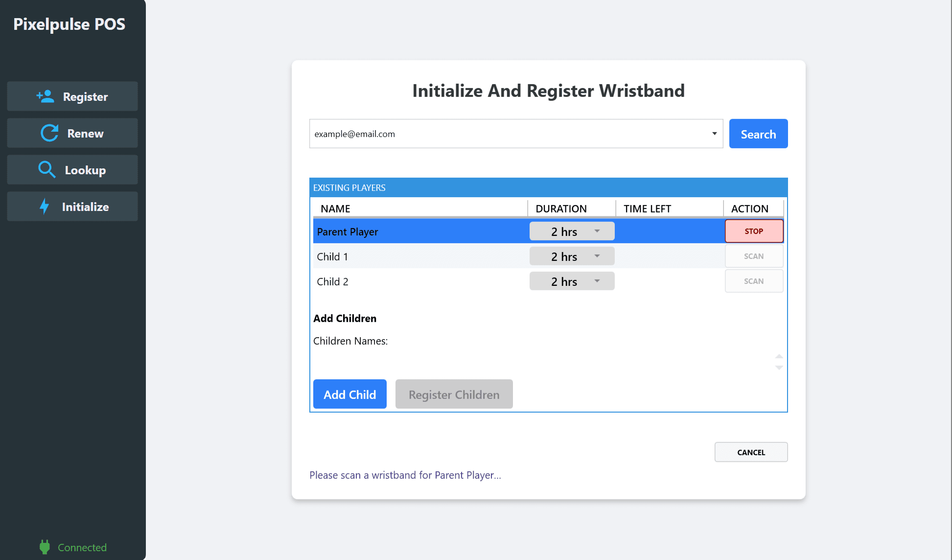Click the Add Child button
The image size is (952, 560).
[x=349, y=394]
